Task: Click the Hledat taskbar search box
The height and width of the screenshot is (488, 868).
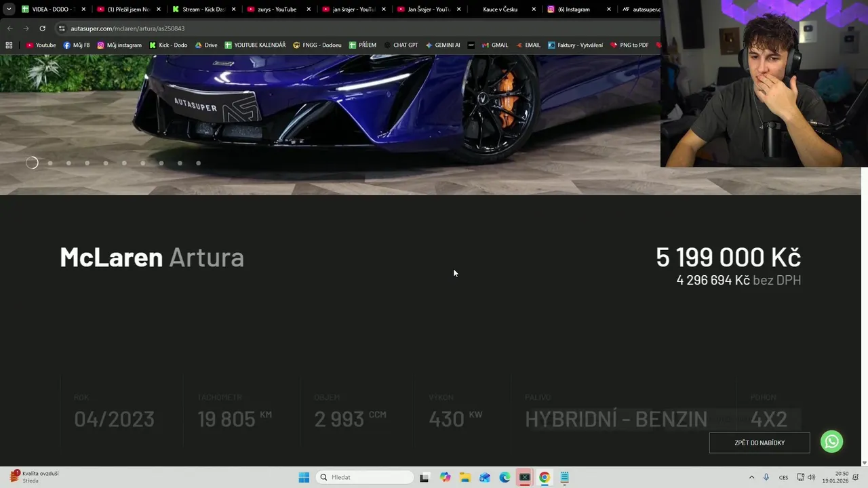Action: click(366, 477)
